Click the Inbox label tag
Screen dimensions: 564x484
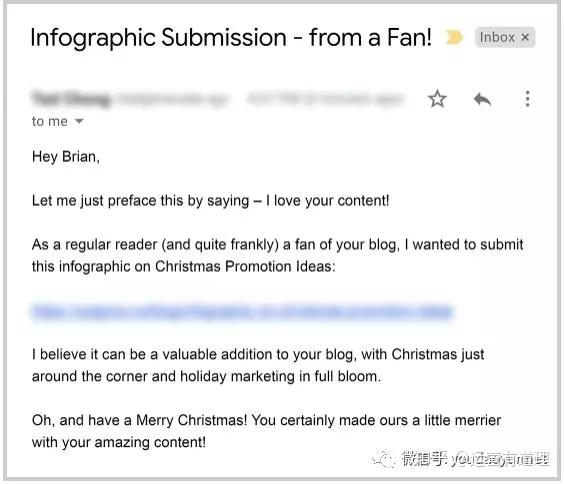[x=497, y=37]
